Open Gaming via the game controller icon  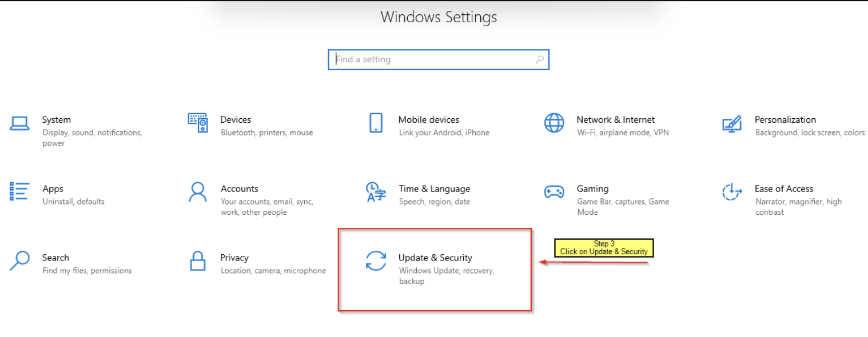(x=554, y=192)
